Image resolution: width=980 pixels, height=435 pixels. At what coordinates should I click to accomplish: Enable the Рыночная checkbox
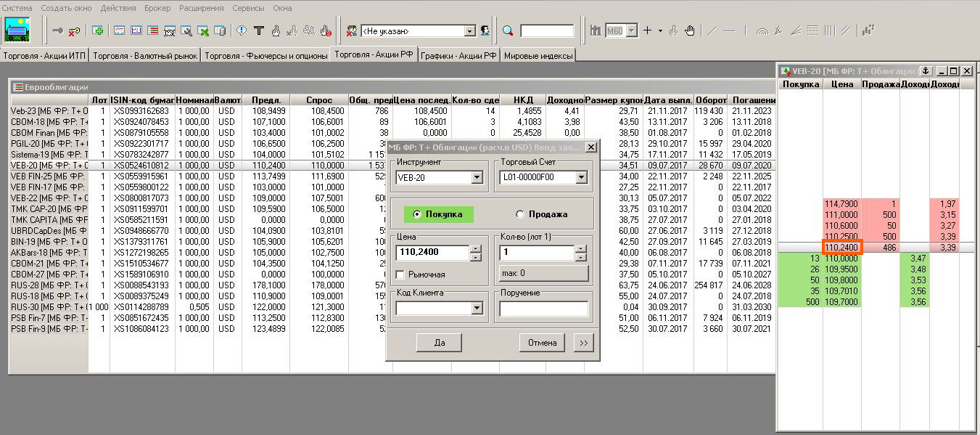click(x=400, y=275)
